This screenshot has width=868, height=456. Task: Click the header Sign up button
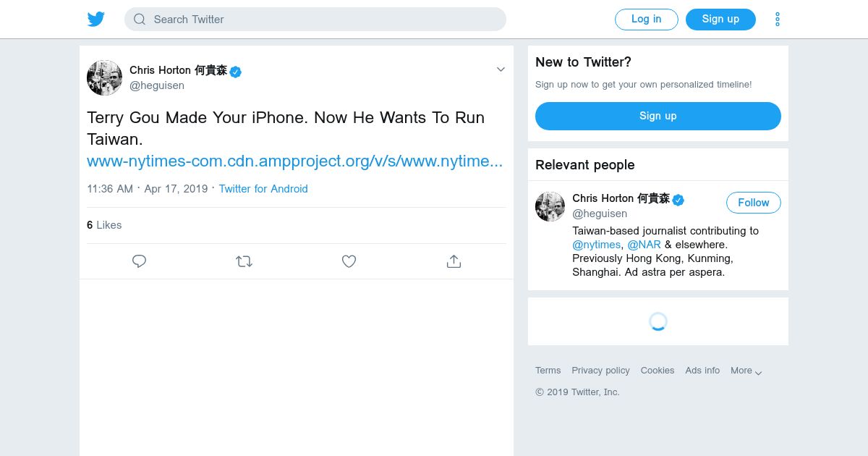pyautogui.click(x=720, y=20)
